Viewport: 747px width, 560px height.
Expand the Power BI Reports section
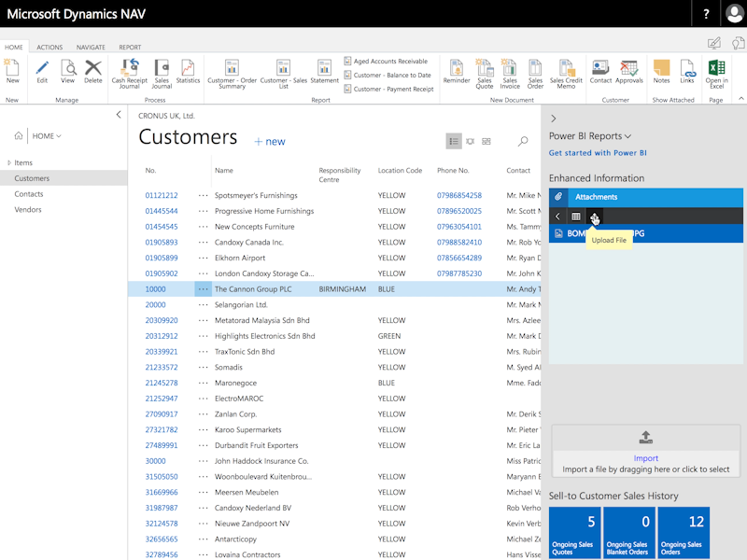click(590, 136)
